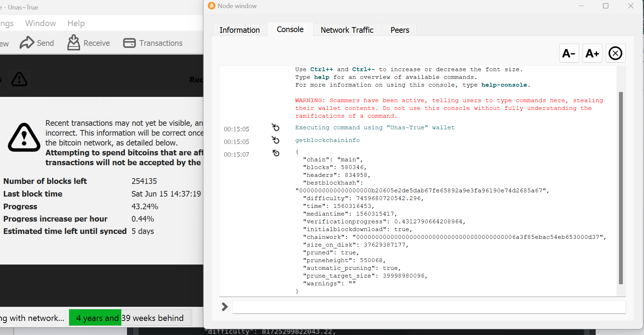Click the "time": 1560316453 line
644x335 pixels.
pyautogui.click(x=339, y=206)
